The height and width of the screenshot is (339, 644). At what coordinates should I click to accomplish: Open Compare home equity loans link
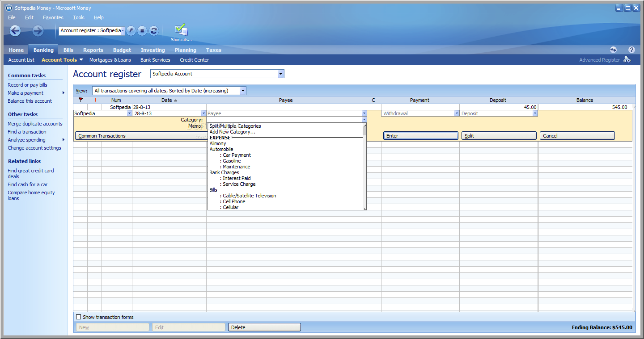[x=31, y=195]
